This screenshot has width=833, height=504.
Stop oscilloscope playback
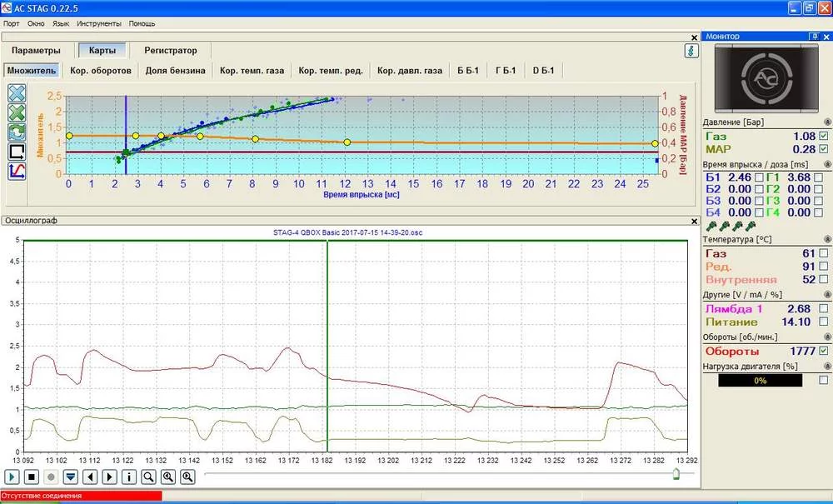(32, 477)
